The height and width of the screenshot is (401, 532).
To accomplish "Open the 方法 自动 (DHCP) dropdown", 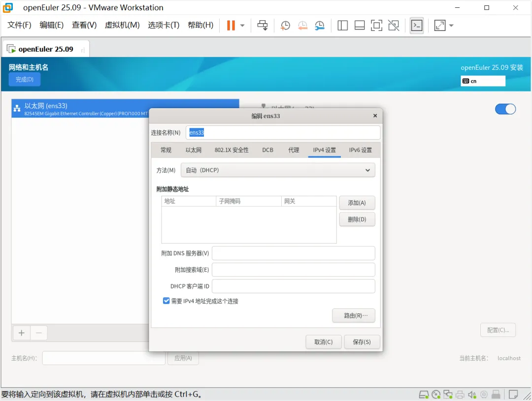I will tap(278, 170).
